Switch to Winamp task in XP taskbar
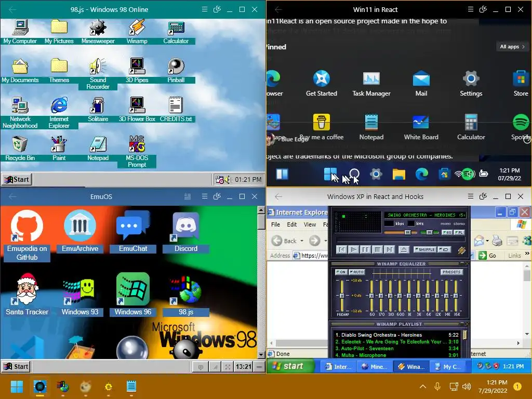This screenshot has height=399, width=532. click(411, 366)
